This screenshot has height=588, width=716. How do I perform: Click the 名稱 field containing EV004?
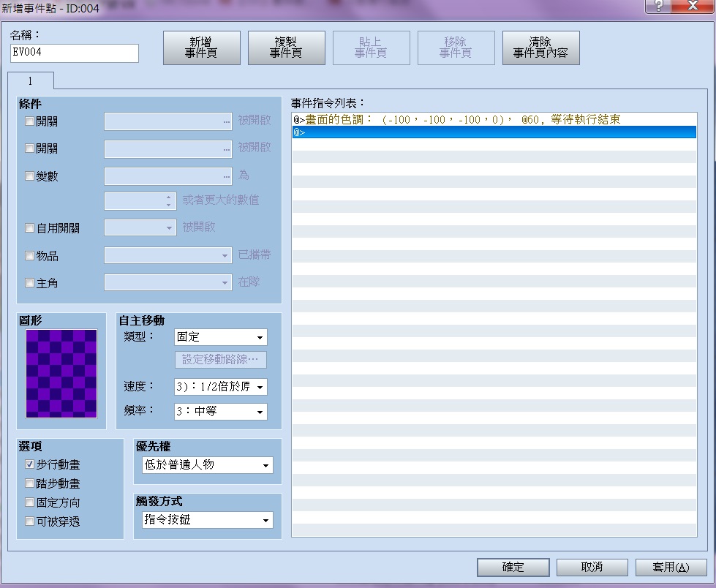pos(75,53)
